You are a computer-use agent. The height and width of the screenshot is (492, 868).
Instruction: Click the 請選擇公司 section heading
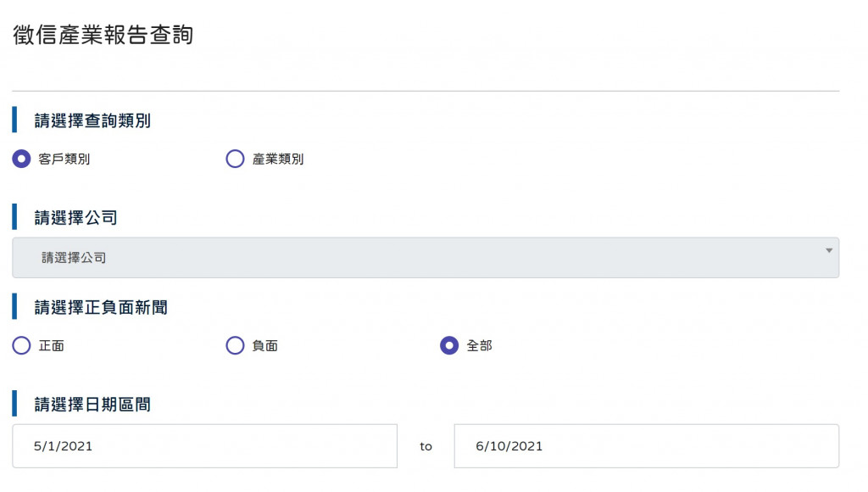[x=75, y=218]
